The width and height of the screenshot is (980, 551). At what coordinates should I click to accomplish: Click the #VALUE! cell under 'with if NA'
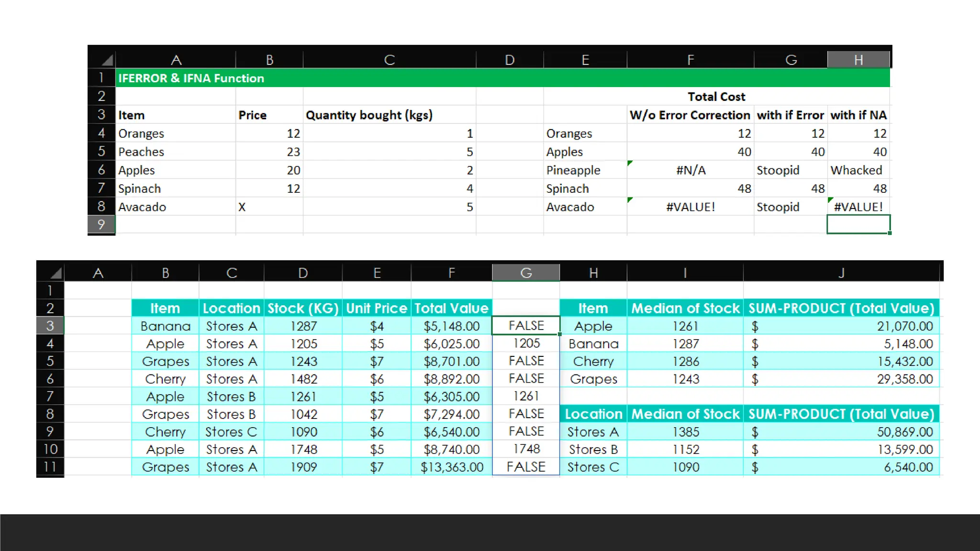[x=858, y=207]
